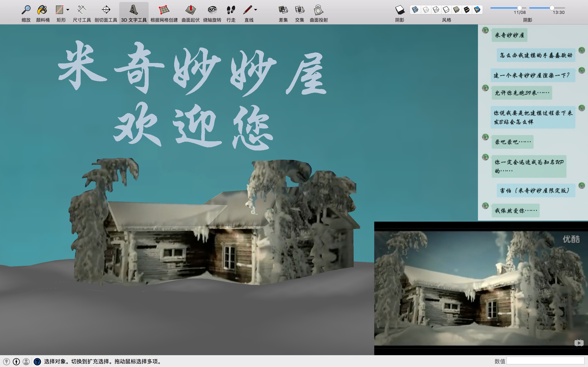Click the 3D Text tool (3D 文字工具)
The width and height of the screenshot is (588, 367).
134,10
